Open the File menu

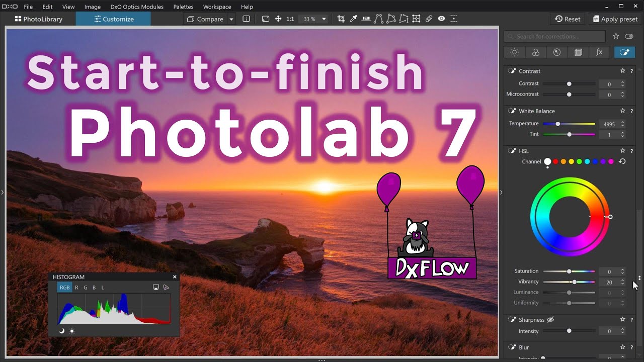pyautogui.click(x=28, y=7)
